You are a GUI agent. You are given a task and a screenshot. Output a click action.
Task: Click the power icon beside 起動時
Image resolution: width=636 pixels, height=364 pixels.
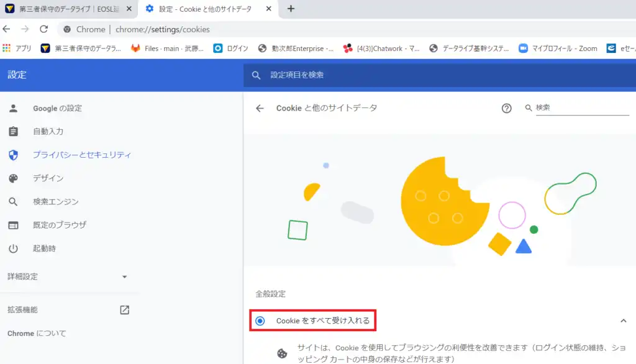pos(14,248)
